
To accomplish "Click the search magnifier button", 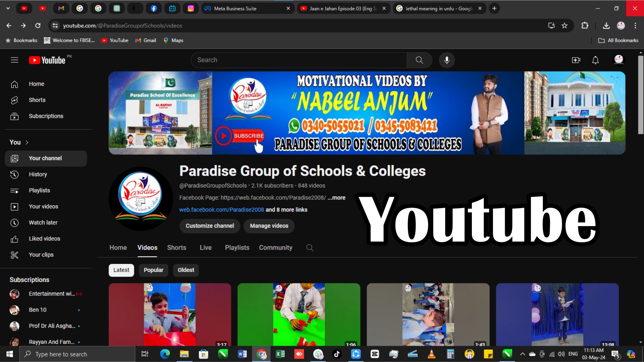I will tap(419, 60).
